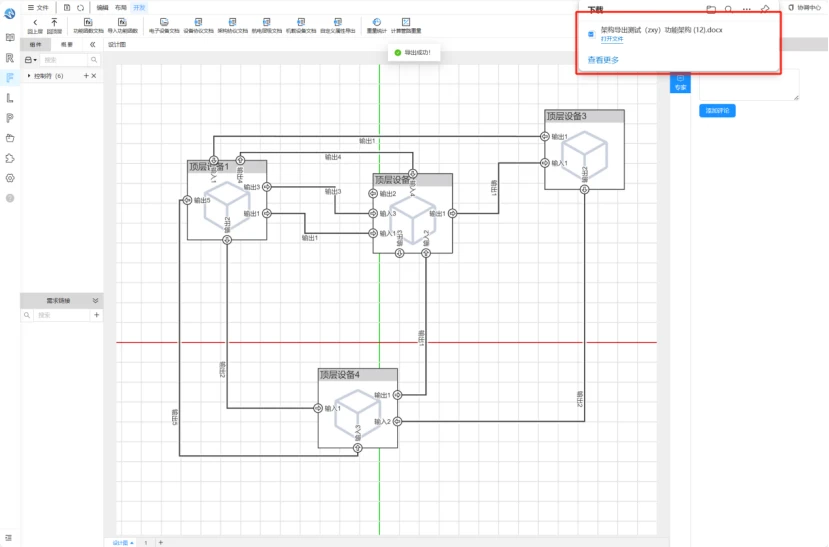Open the book icon in the left sidebar

tap(10, 38)
